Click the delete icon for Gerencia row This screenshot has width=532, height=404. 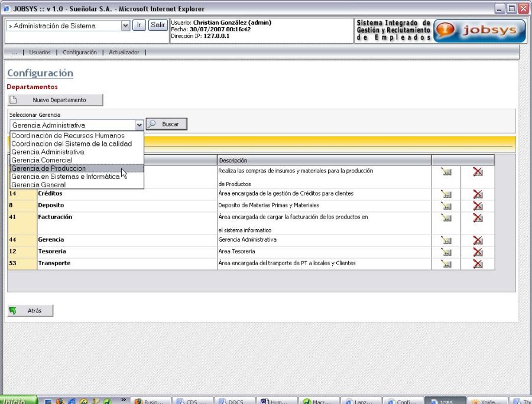[x=478, y=240]
